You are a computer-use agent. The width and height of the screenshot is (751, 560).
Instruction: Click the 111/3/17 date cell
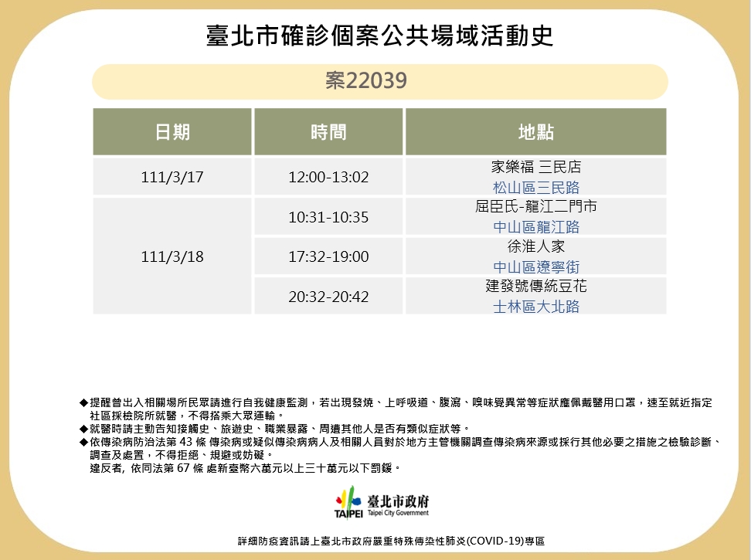click(172, 177)
